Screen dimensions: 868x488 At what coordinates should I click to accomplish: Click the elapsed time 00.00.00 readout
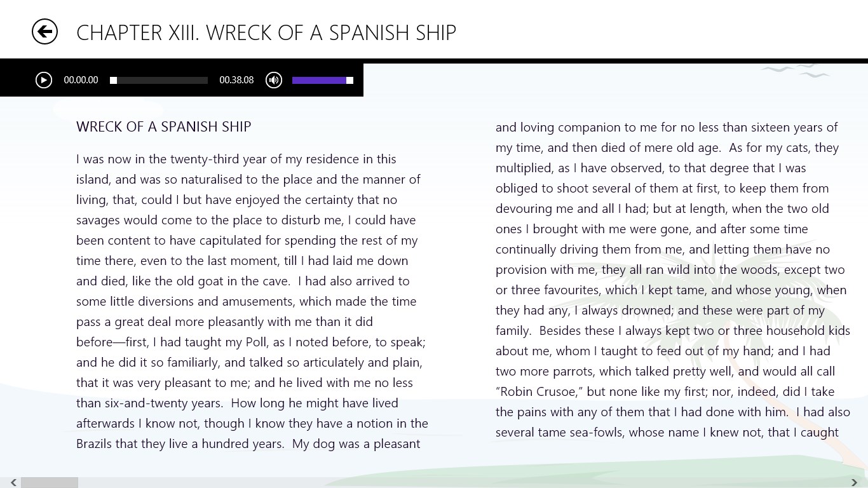[x=81, y=80]
